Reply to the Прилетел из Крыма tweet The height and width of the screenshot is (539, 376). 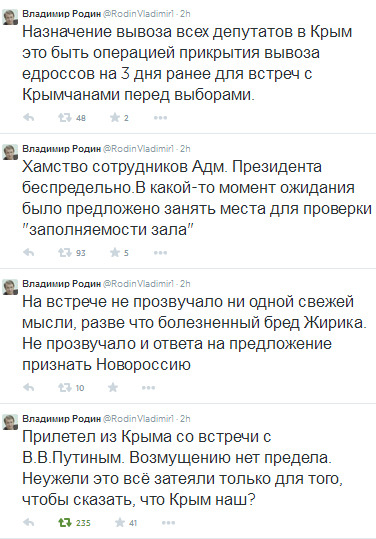tap(29, 523)
